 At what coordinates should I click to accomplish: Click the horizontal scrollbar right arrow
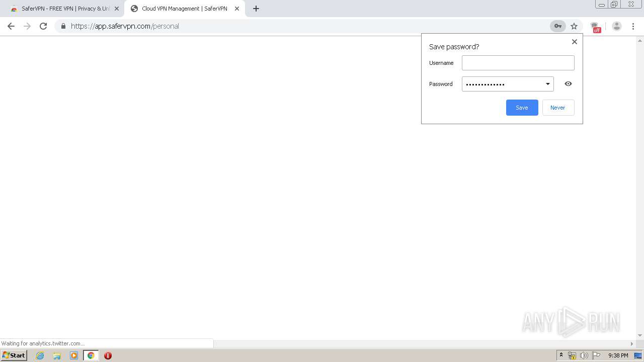[x=632, y=344]
